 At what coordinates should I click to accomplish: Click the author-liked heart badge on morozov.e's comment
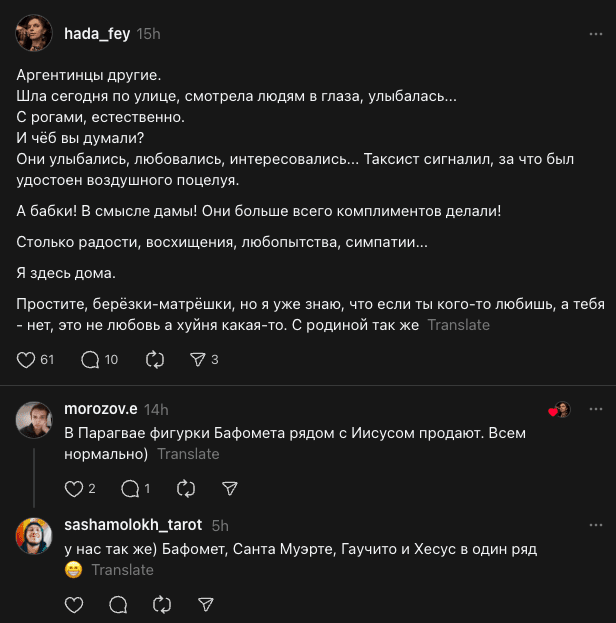click(x=560, y=410)
